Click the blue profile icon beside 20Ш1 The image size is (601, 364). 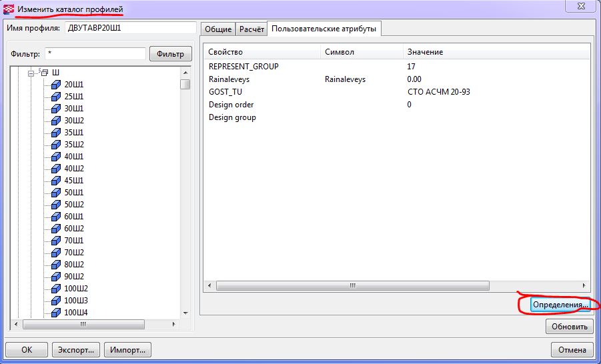(56, 85)
